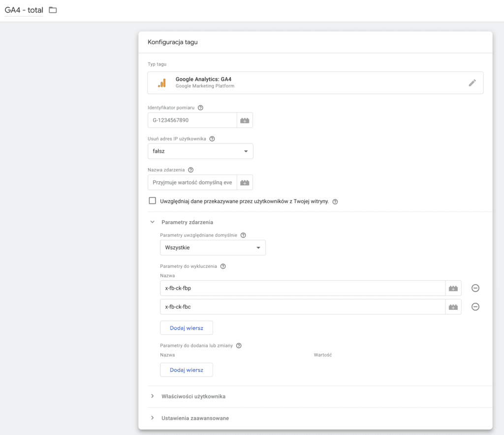Click the GA4 - total tag name
Image resolution: width=504 pixels, height=435 pixels.
pos(24,10)
